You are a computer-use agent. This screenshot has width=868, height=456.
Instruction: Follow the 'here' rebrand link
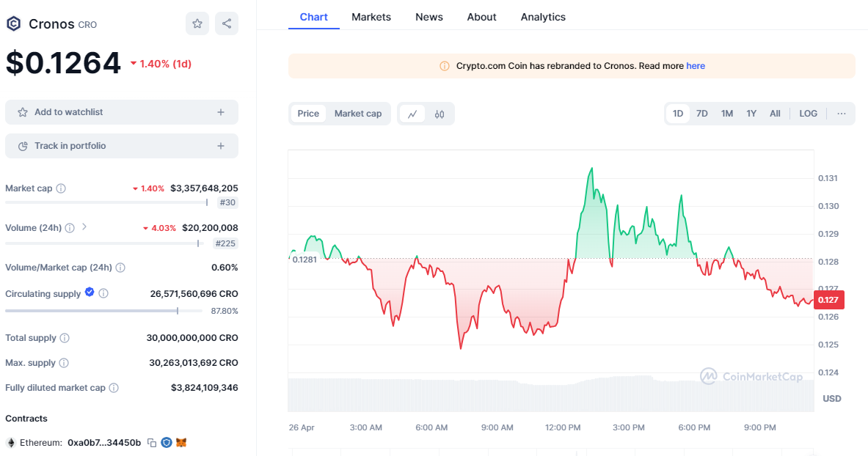coord(696,66)
